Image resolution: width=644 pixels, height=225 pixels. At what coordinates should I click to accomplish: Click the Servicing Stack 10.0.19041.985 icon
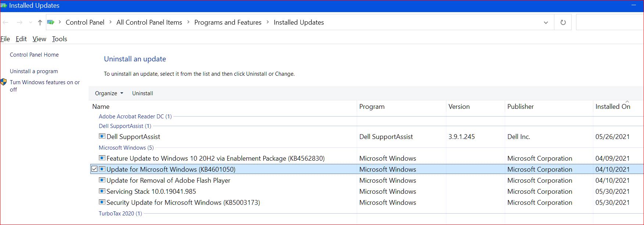pyautogui.click(x=102, y=191)
